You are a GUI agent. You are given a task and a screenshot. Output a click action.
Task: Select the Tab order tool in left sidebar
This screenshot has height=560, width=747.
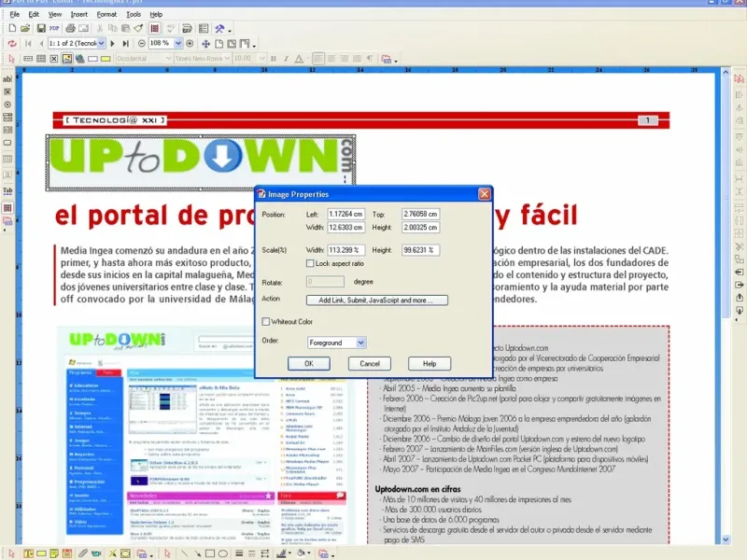tap(7, 191)
